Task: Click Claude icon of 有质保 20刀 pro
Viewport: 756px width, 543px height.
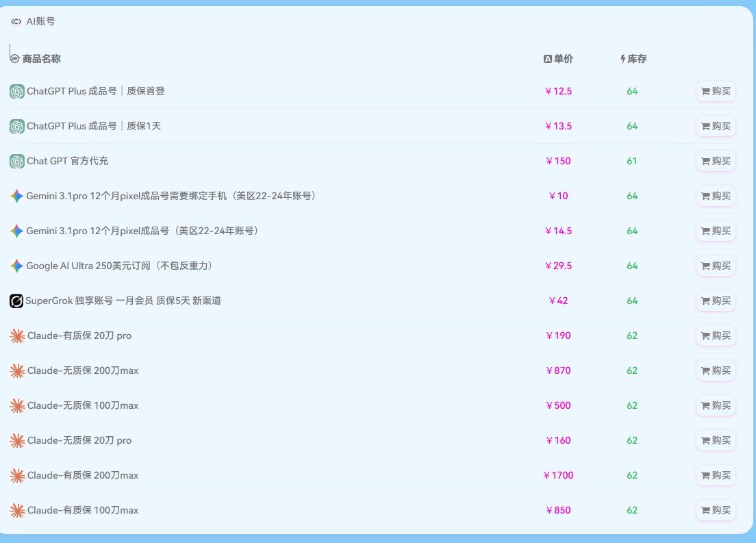Action: tap(17, 336)
